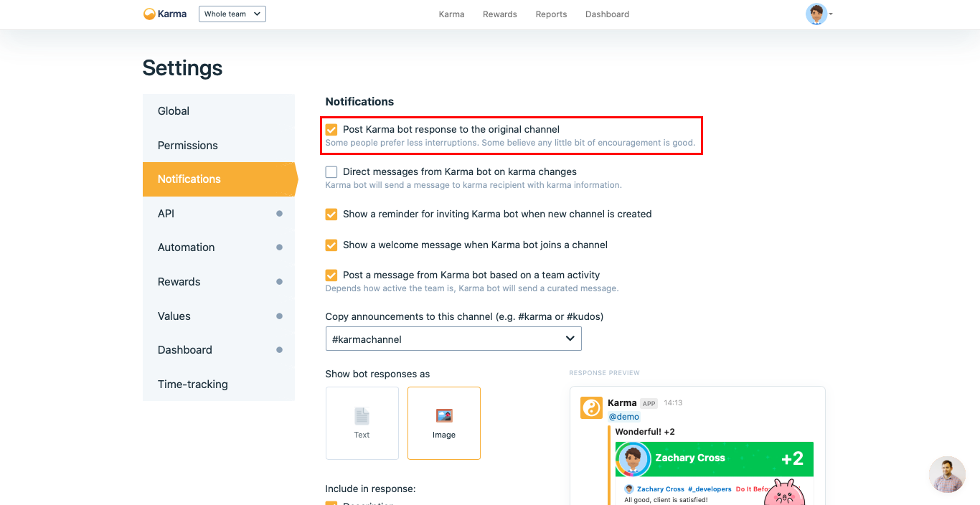Click Zachary Cross name on green card

690,458
